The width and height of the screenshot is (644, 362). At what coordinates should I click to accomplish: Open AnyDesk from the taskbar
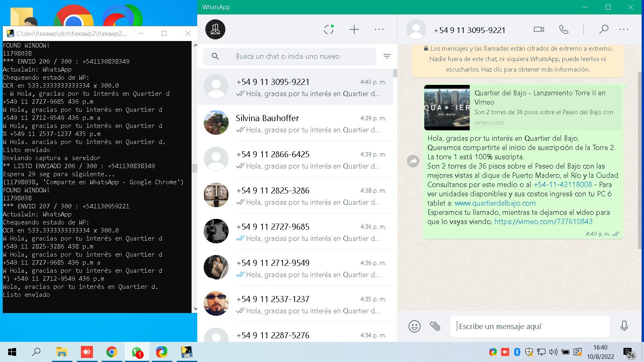[87, 352]
